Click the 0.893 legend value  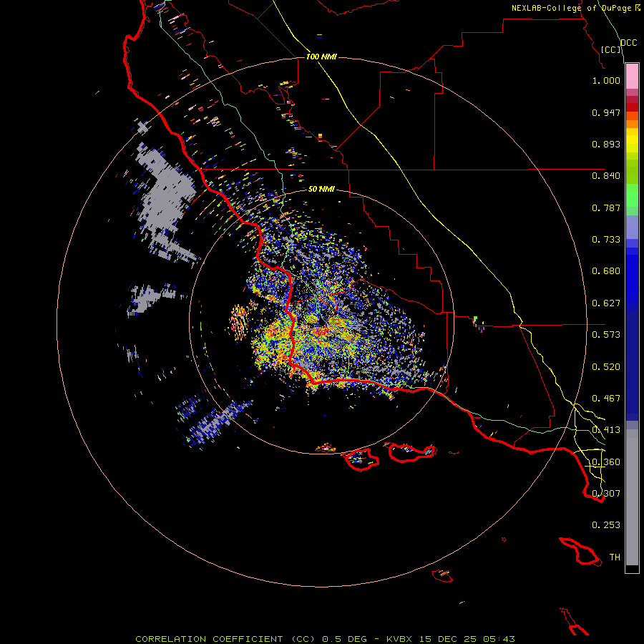click(606, 144)
